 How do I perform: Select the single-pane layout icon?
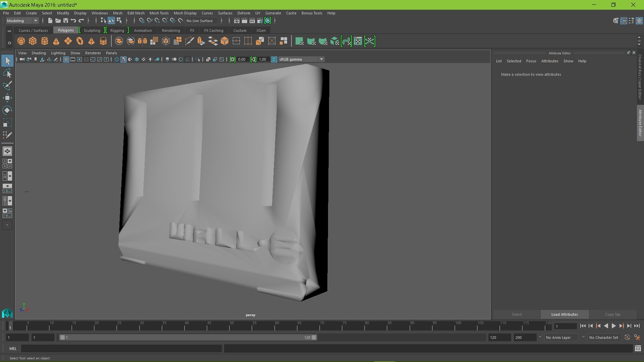tap(7, 151)
